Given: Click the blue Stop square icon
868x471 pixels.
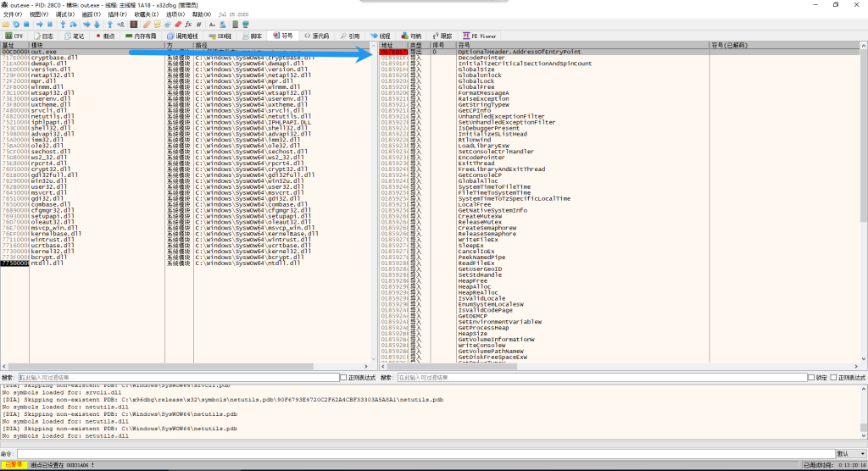Looking at the screenshot, I should point(26,25).
